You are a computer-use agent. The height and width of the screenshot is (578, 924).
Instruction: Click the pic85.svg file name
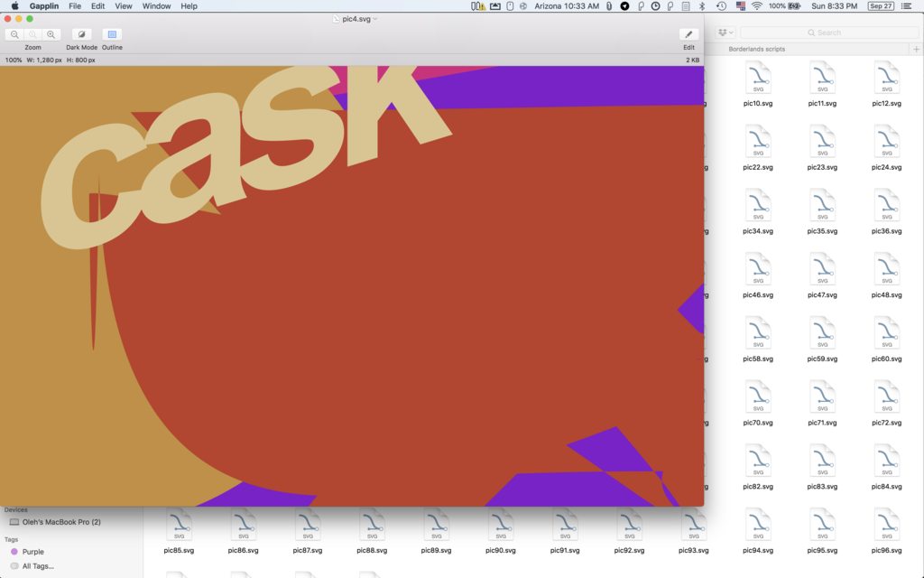pyautogui.click(x=180, y=550)
